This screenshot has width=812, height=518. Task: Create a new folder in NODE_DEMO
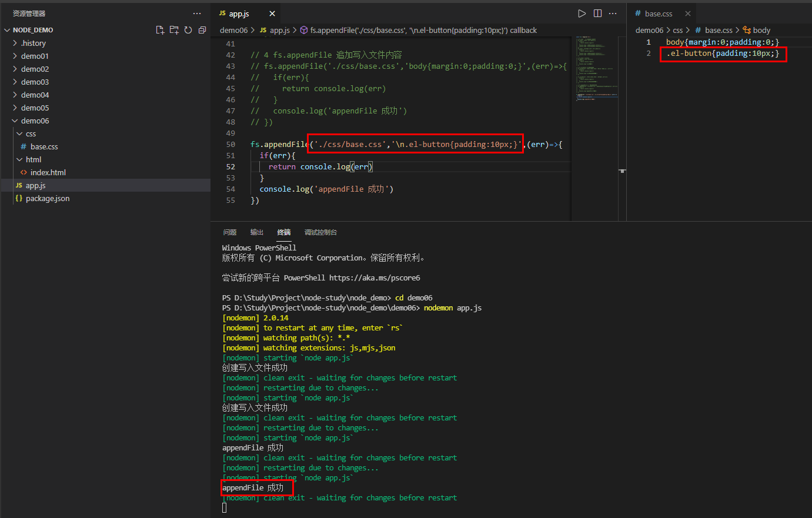tap(174, 29)
